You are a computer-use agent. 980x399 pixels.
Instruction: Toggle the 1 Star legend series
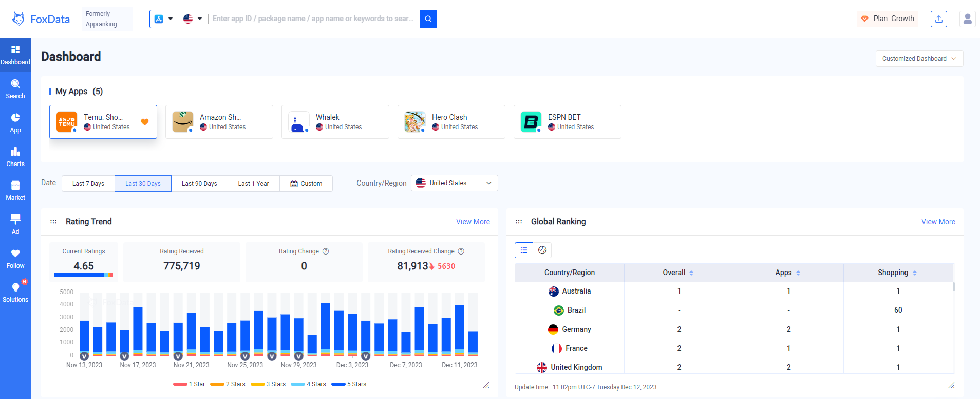coord(189,384)
